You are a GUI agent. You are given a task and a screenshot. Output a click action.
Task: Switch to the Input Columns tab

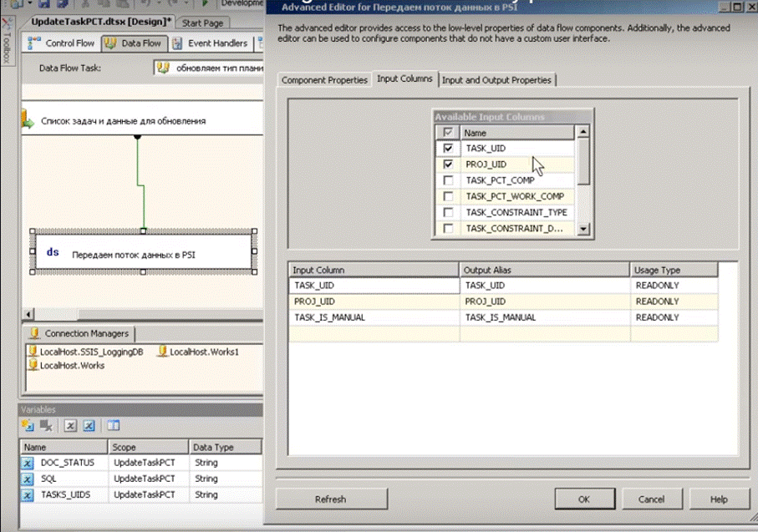(x=404, y=79)
